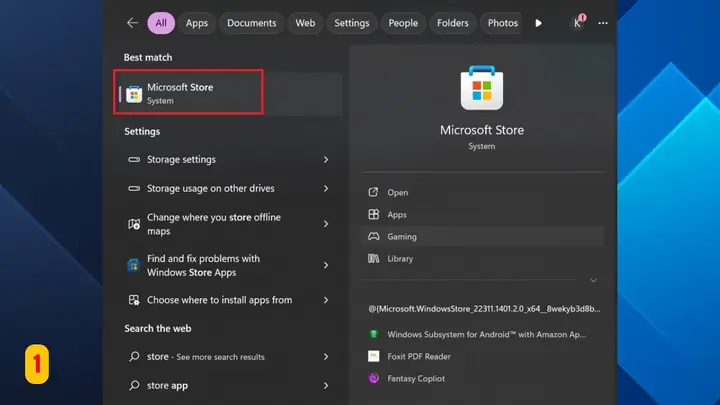Open Change where you store offline maps

pos(228,224)
